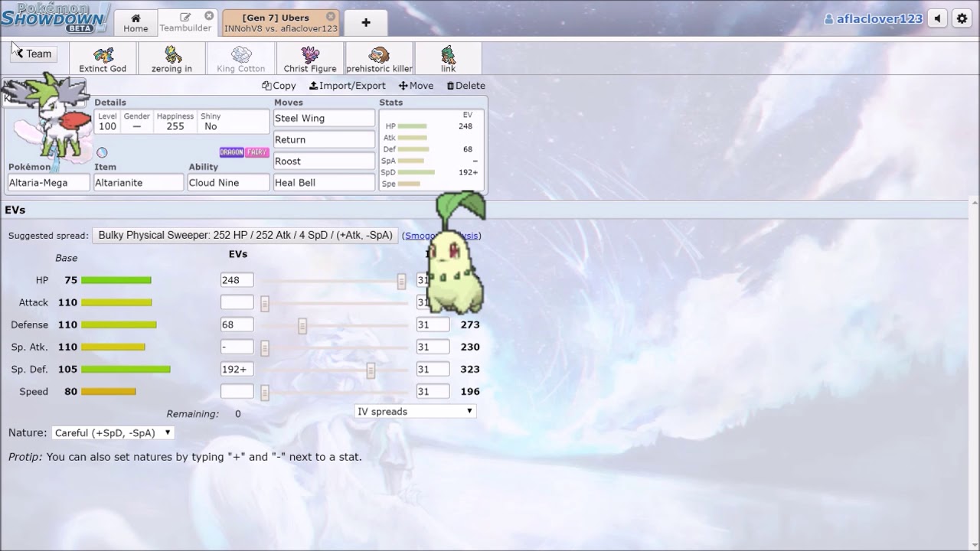Image resolution: width=980 pixels, height=551 pixels.
Task: Adjust the Defense EV slider handle
Action: click(302, 326)
